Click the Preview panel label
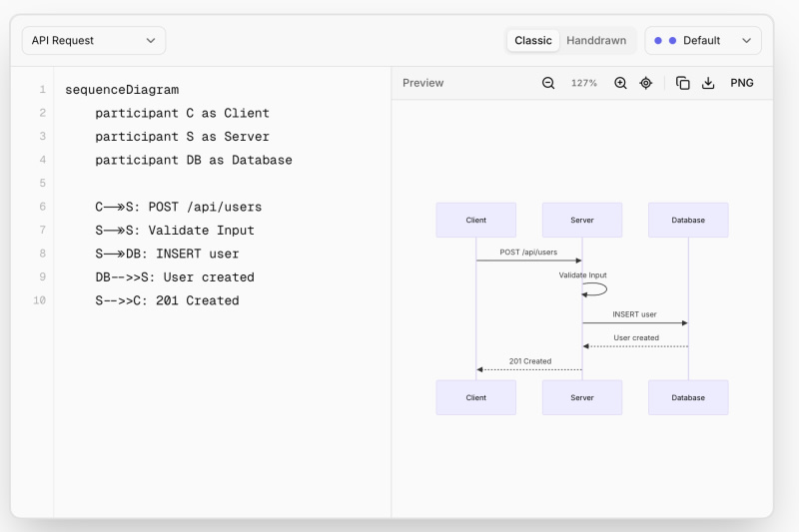 click(423, 83)
